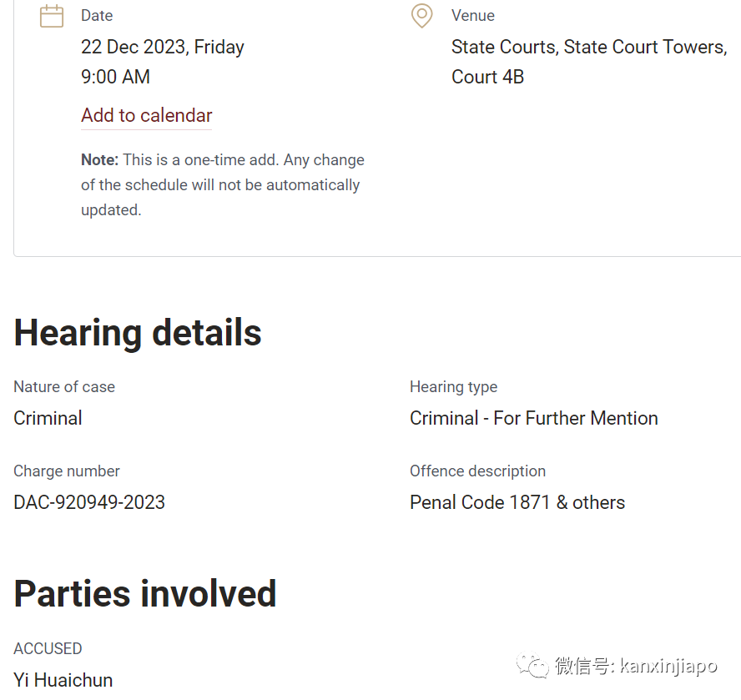
Task: Select "Criminal - For Further Mention" hearing type
Action: [534, 418]
